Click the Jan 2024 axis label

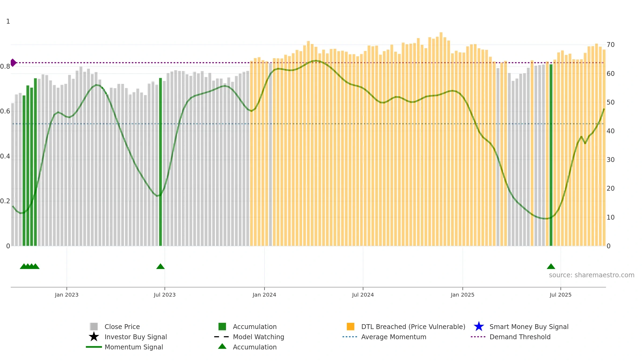click(x=264, y=295)
